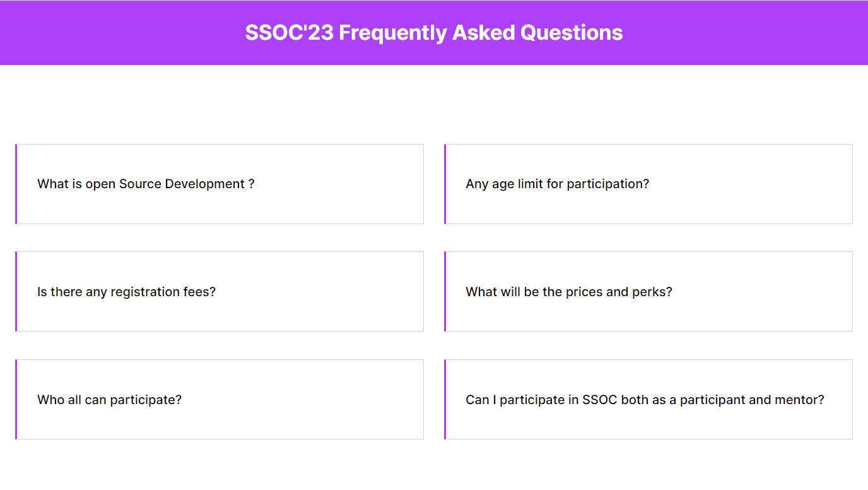
Task: Click the words "registration fees?" in the second left card
Action: 163,292
